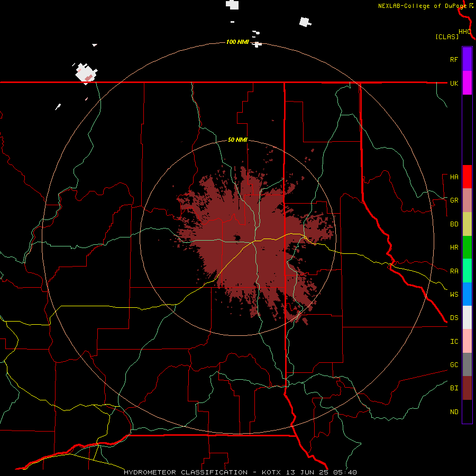Click the 'GC' legend label

[x=454, y=365]
